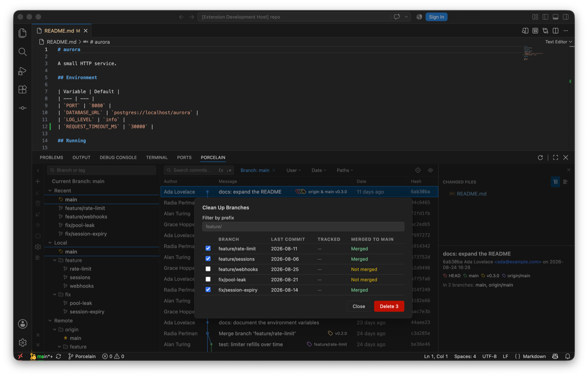
Task: Collapse the Recent branches section
Action: [x=50, y=191]
